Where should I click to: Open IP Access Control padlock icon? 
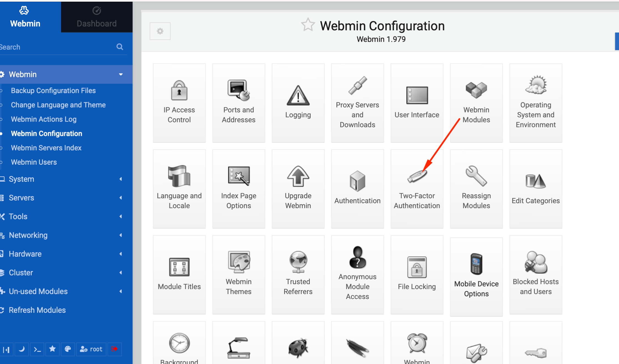179,90
